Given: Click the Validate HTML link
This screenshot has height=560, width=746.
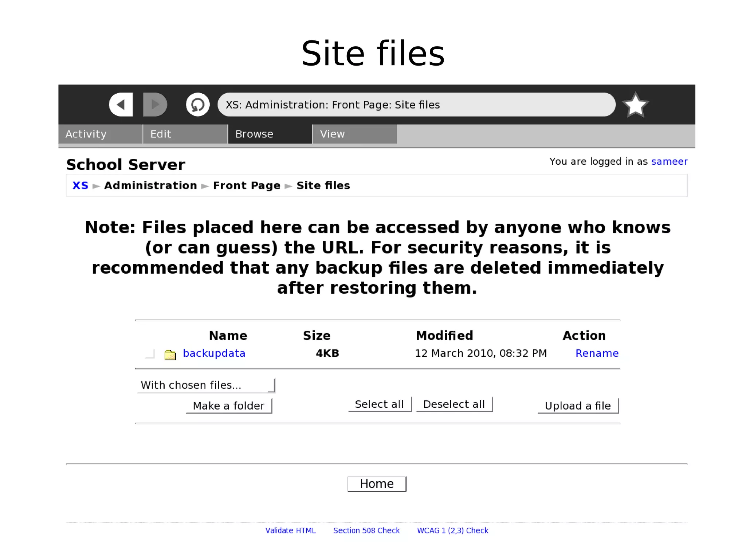Looking at the screenshot, I should (x=291, y=530).
